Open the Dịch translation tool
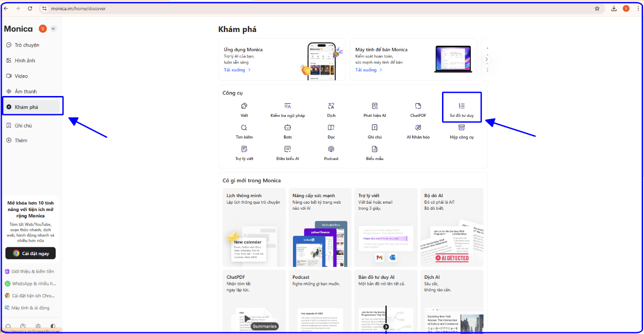 [x=331, y=110]
